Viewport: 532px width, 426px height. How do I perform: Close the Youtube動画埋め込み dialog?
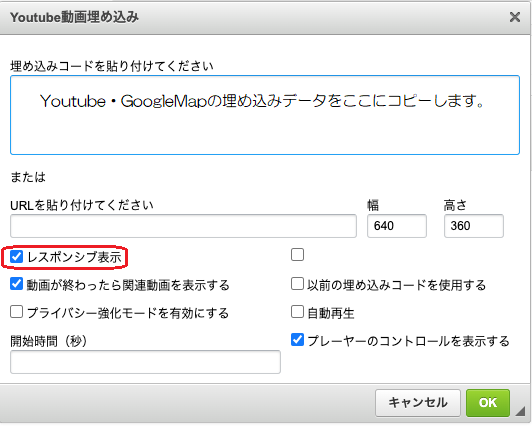click(515, 17)
